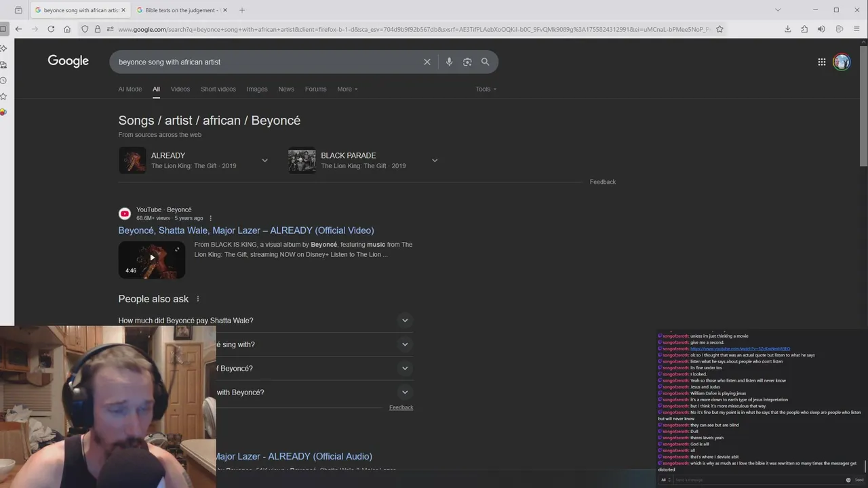Select the All results tab
Screen dimensions: 868x488
[156, 89]
